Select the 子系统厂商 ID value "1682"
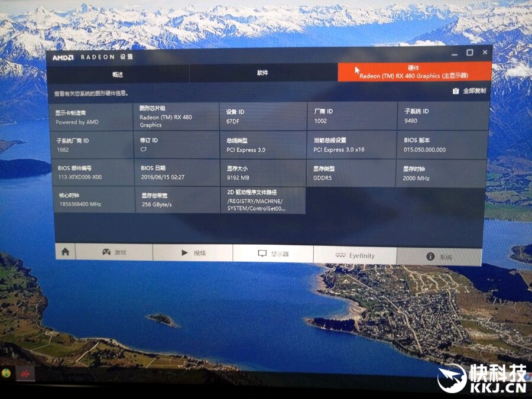Viewport: 532px width, 399px height. tap(63, 150)
